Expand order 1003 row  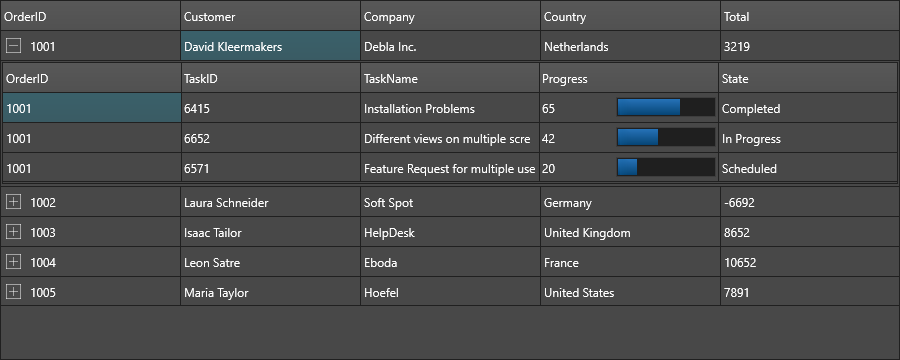13,231
